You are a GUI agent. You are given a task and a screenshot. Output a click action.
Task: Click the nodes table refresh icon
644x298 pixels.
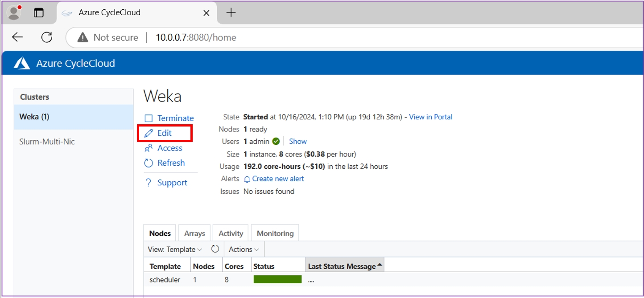pyautogui.click(x=215, y=249)
